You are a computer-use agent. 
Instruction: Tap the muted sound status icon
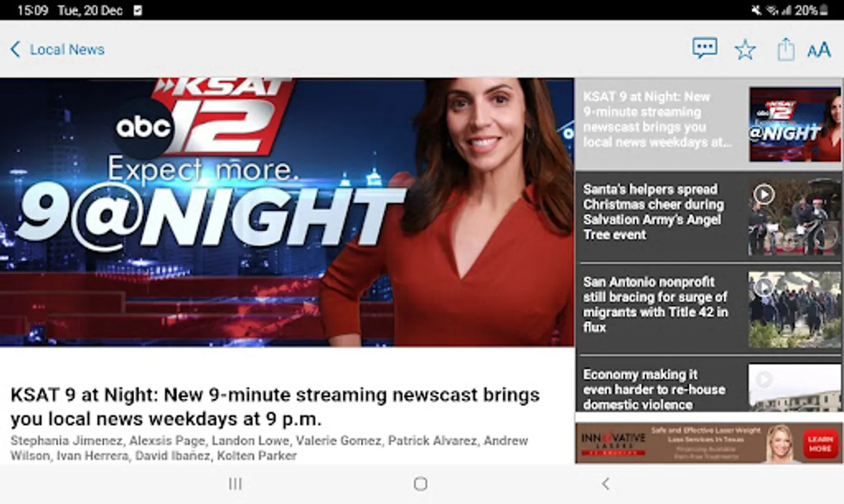[756, 10]
